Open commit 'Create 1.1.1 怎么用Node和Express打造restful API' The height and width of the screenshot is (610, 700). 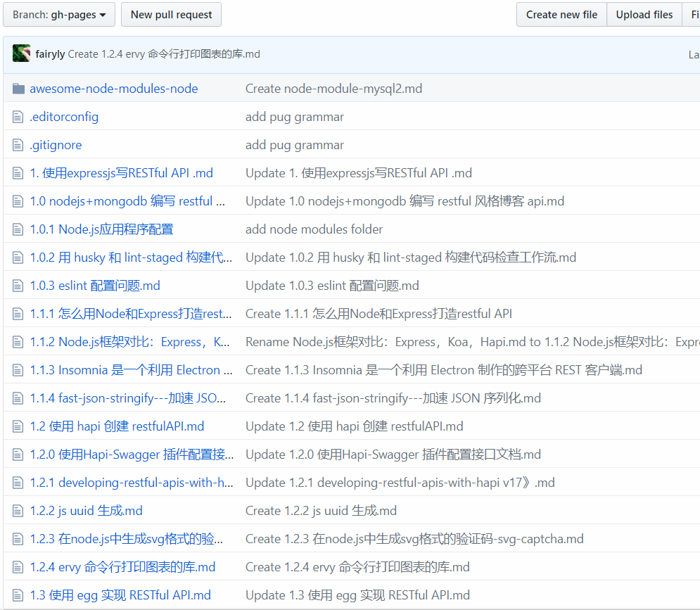click(x=379, y=314)
